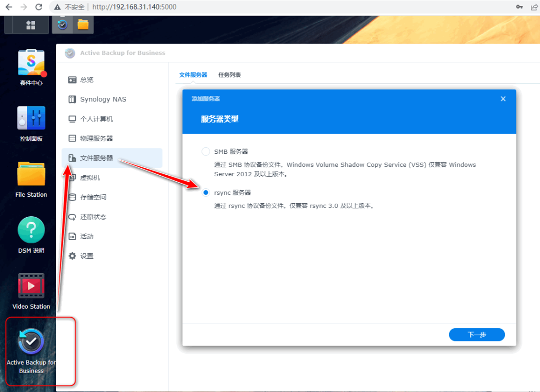
Task: Click the rsync 服务器 label text
Action: pyautogui.click(x=232, y=192)
